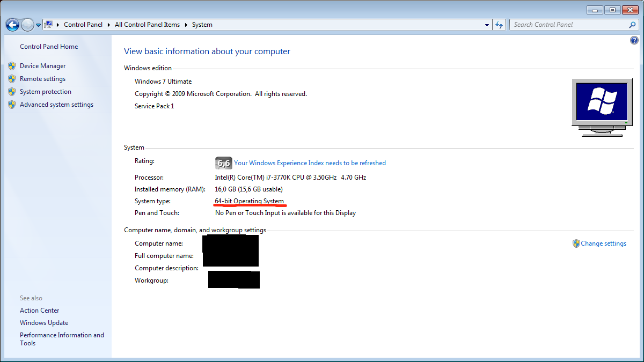Click the Intel Core i7-3770K processor text
644x362 pixels.
[291, 177]
